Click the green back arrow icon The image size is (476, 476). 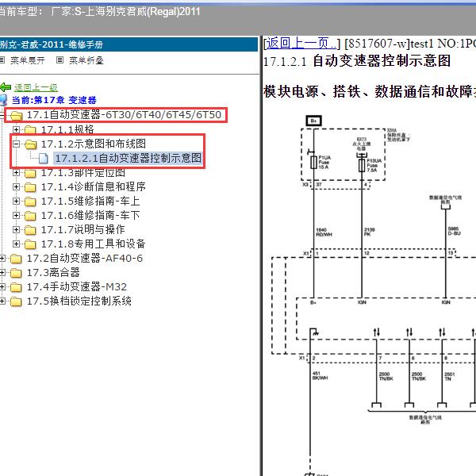(x=6, y=87)
